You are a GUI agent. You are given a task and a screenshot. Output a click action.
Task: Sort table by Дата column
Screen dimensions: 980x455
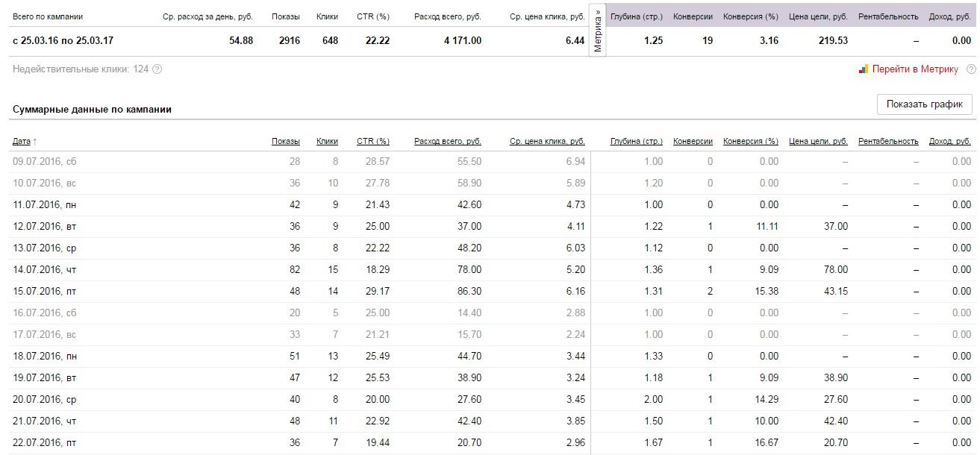coord(22,141)
